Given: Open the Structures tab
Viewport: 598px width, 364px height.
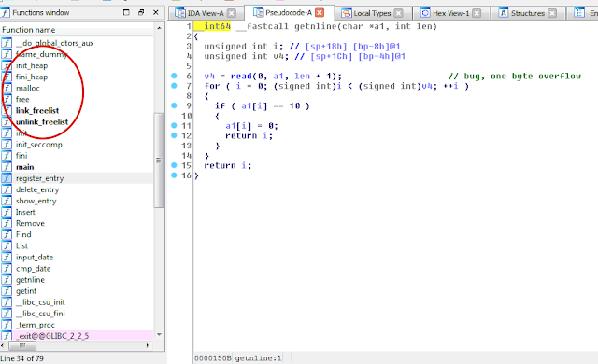Looking at the screenshot, I should coord(527,13).
